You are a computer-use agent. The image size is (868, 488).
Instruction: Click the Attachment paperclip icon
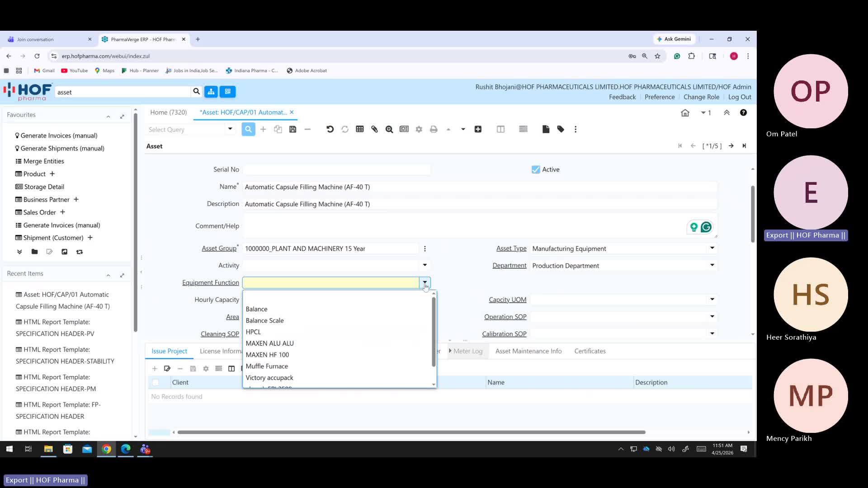click(374, 129)
